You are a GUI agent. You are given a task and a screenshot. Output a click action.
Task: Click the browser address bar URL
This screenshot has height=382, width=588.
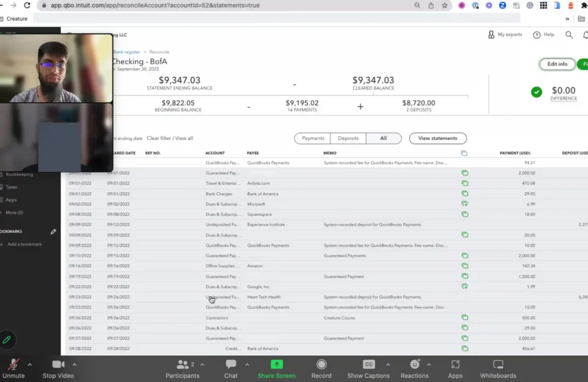click(155, 5)
